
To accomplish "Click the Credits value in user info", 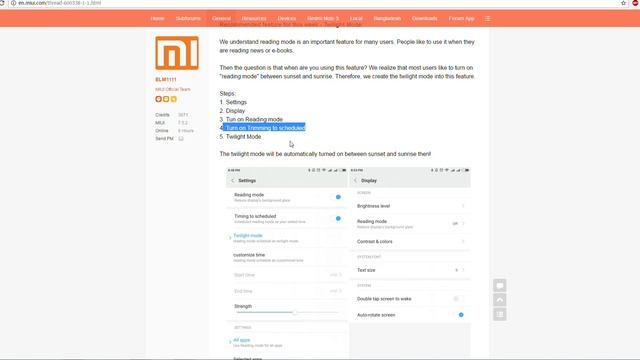I will 183,115.
